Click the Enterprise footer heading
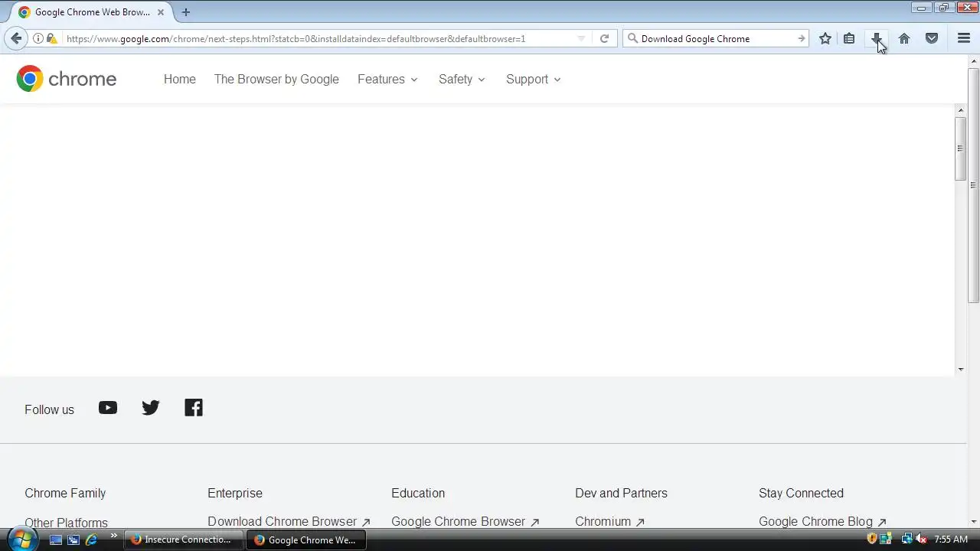This screenshot has width=980, height=551. pos(235,493)
